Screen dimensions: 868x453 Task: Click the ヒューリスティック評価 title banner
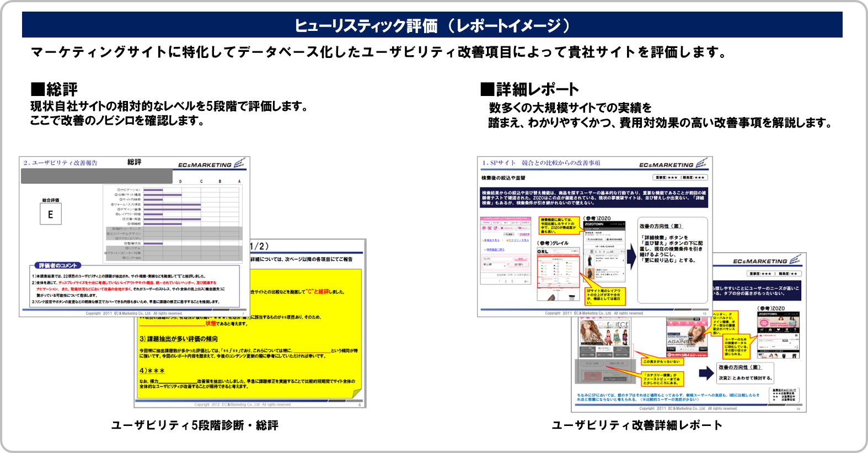coord(432,25)
